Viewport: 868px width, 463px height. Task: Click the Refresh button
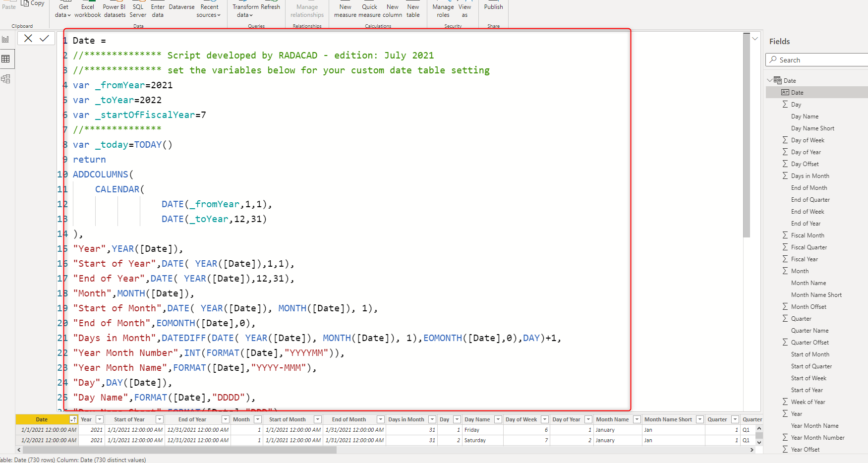click(271, 7)
